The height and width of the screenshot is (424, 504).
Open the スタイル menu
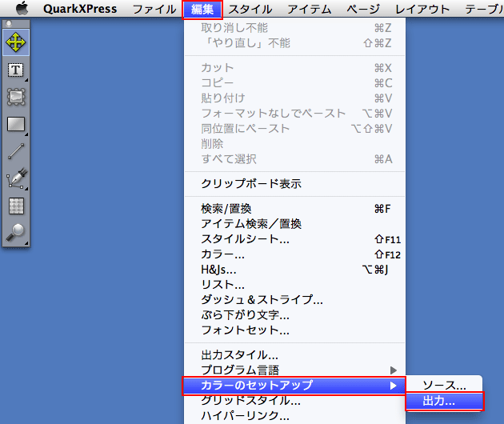click(x=250, y=9)
